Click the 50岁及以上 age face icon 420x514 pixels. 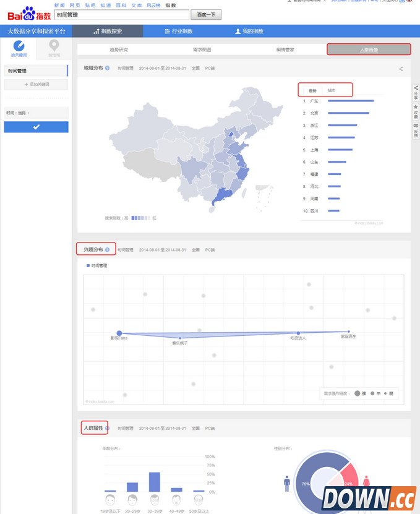199,500
